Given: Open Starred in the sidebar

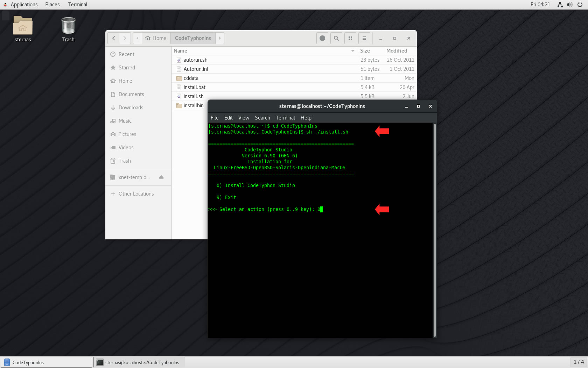Looking at the screenshot, I should (x=138, y=68).
